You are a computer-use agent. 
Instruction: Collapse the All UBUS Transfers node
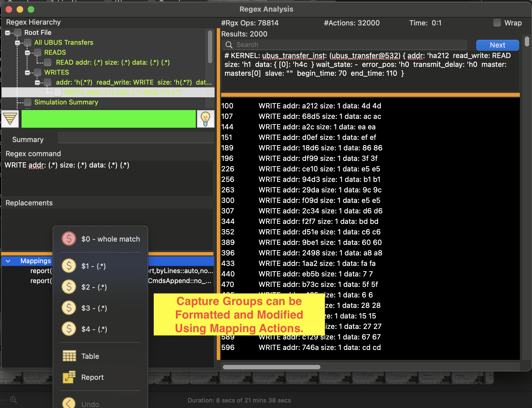coord(18,43)
